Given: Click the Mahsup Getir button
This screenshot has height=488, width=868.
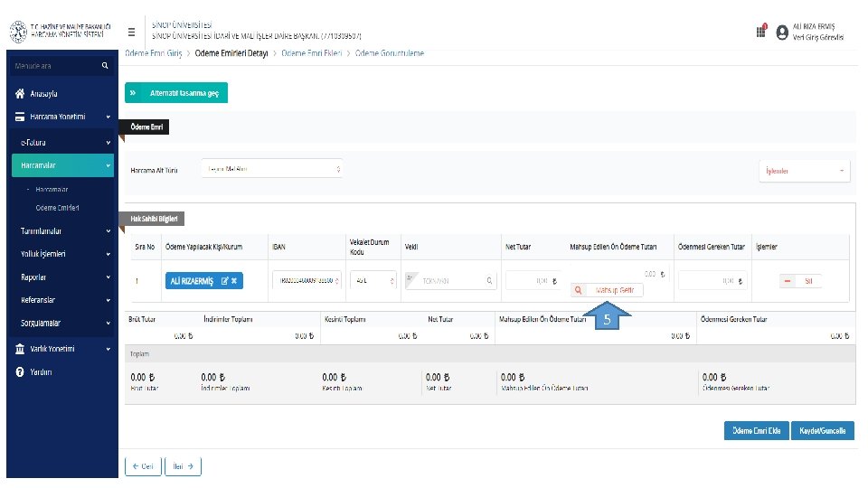Looking at the screenshot, I should click(608, 290).
